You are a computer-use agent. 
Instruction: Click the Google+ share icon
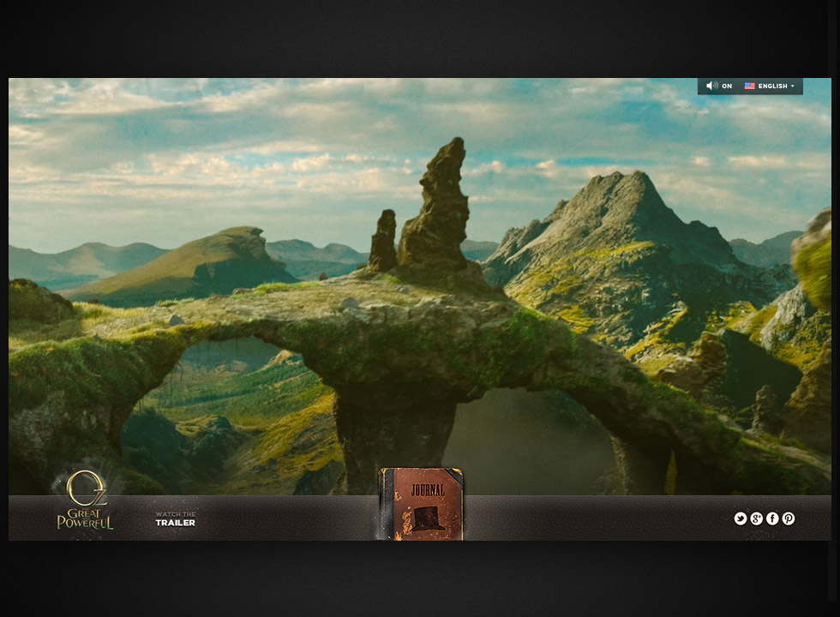(756, 518)
